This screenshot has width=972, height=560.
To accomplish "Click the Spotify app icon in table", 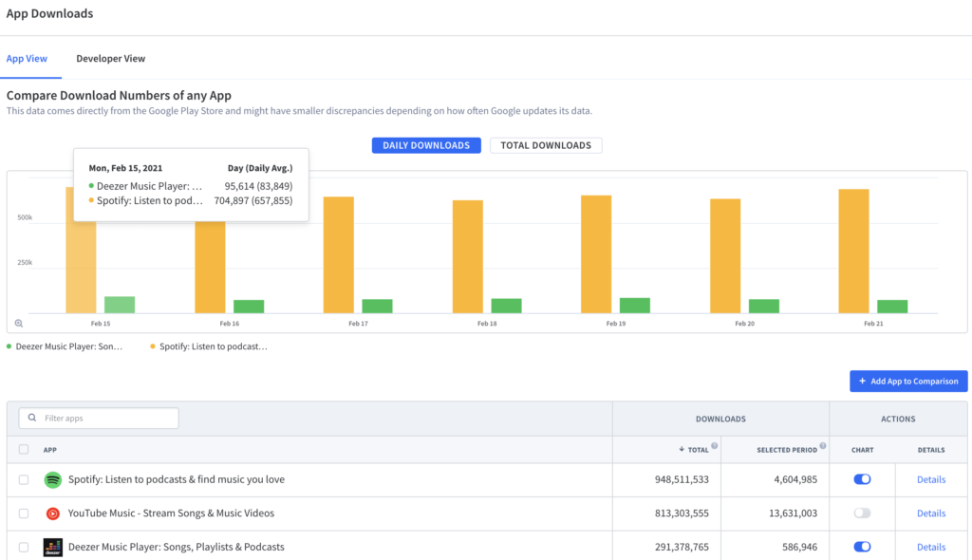I will (x=53, y=479).
